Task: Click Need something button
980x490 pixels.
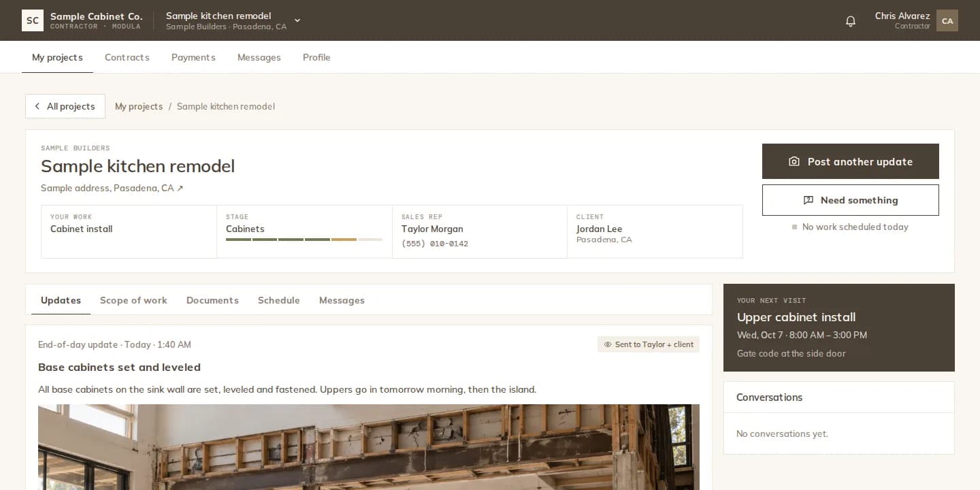Action: (851, 200)
